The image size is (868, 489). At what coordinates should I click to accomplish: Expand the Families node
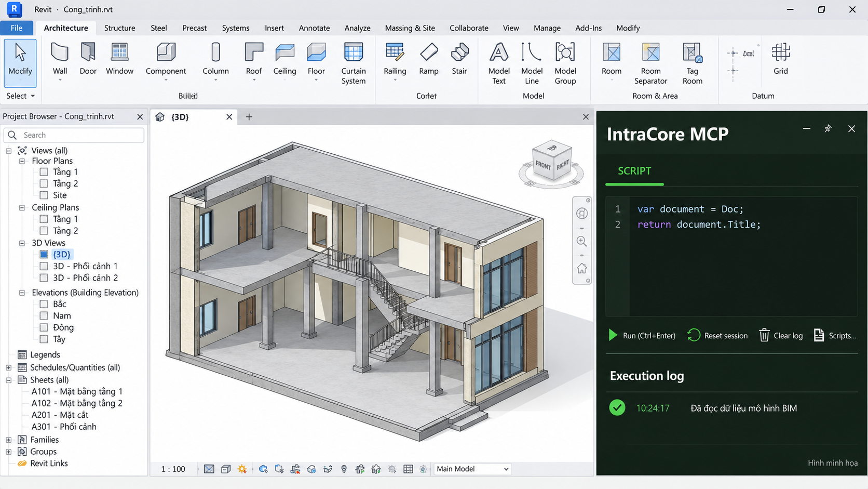[x=9, y=440]
